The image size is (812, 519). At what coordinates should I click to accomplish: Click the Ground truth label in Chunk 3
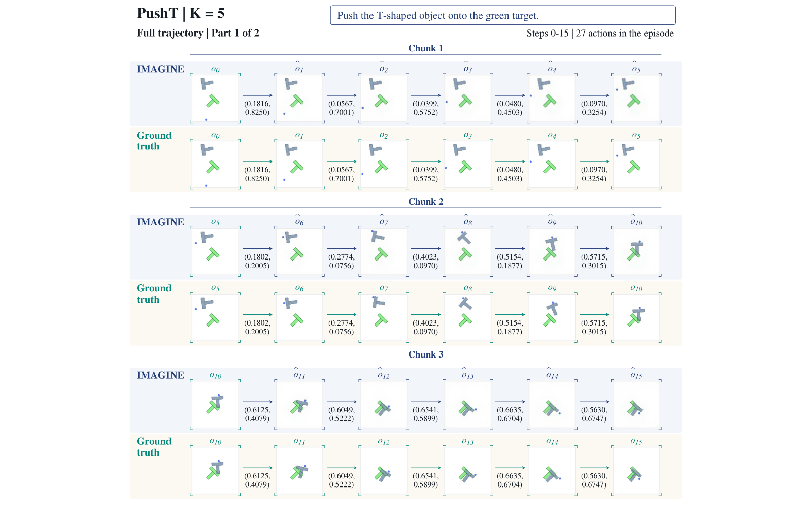(154, 447)
